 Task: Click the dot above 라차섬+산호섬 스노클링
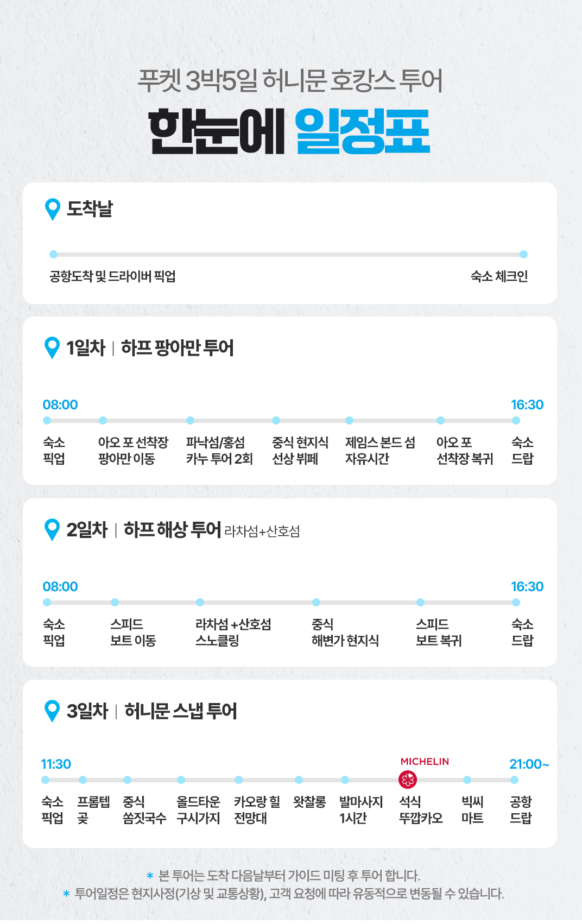[x=200, y=602]
